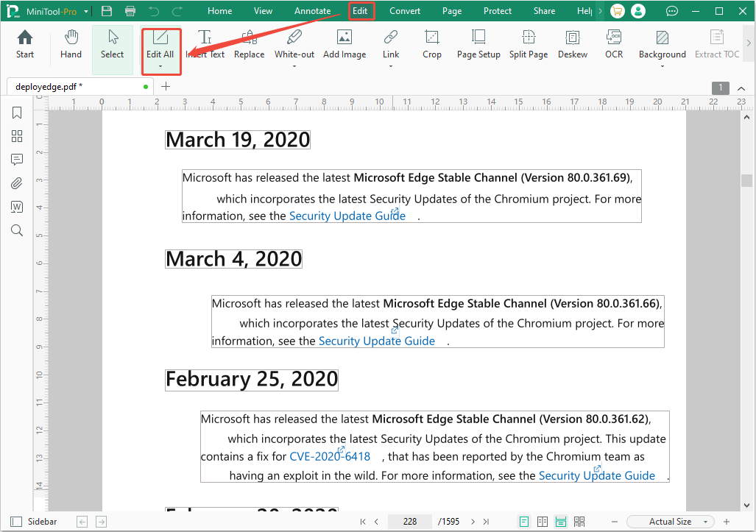Switch to two-page view mode
Viewport: 756px width, 532px height.
point(543,522)
